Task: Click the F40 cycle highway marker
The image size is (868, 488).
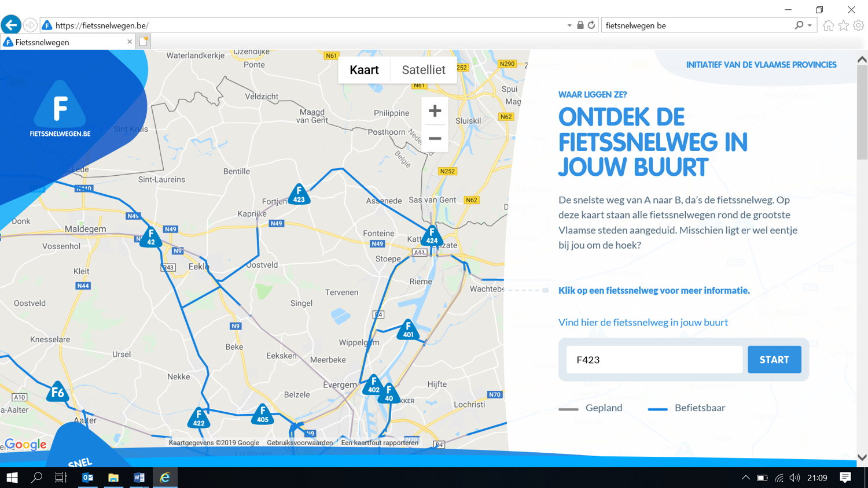Action: click(x=389, y=393)
